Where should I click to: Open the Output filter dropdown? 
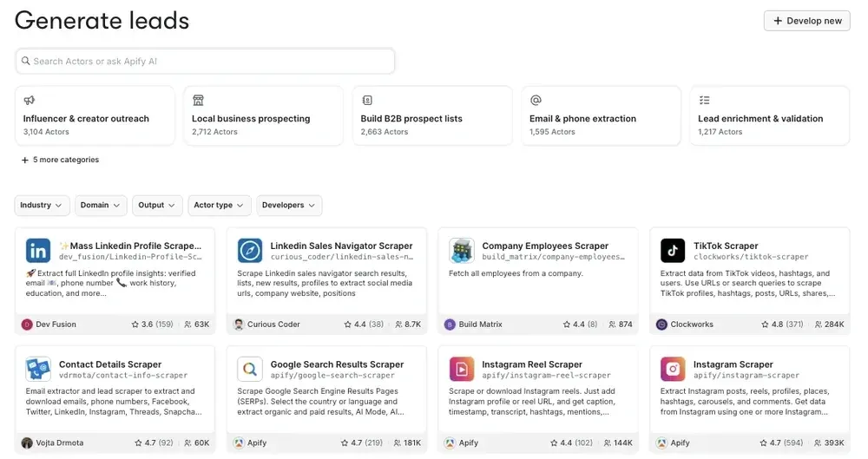point(157,205)
